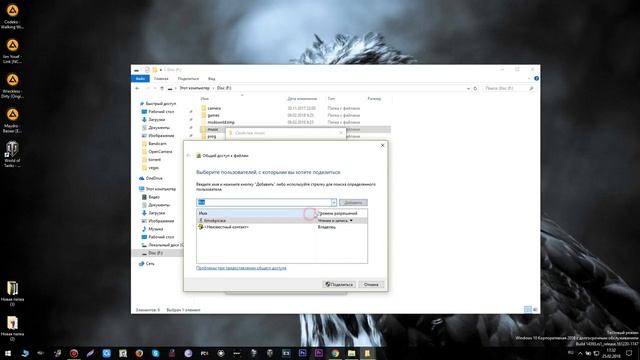
Task: Open the 'Чтение и запись' permission dropdown
Action: [335, 220]
